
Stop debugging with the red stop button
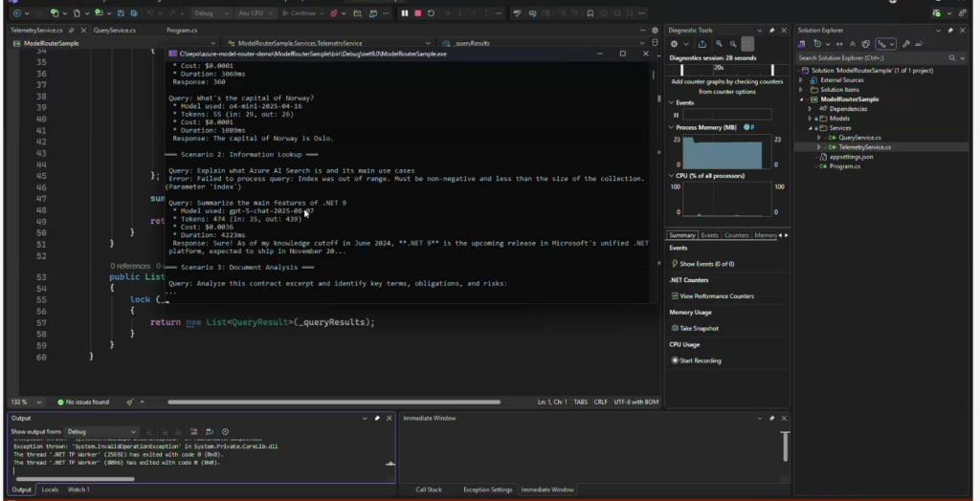pos(417,13)
